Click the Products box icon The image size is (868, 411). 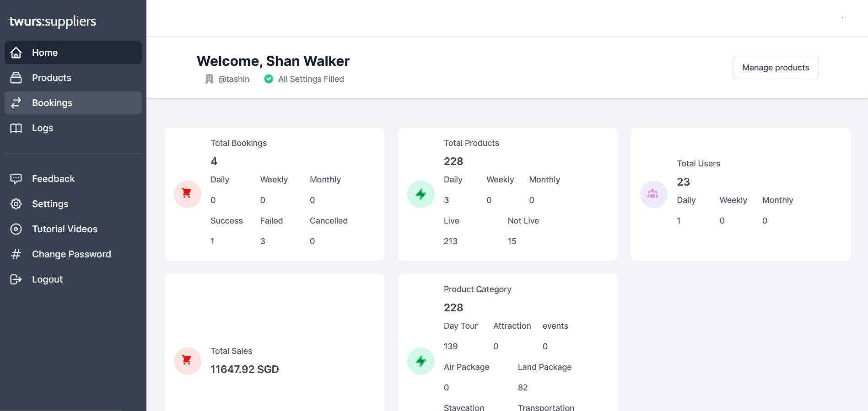16,78
